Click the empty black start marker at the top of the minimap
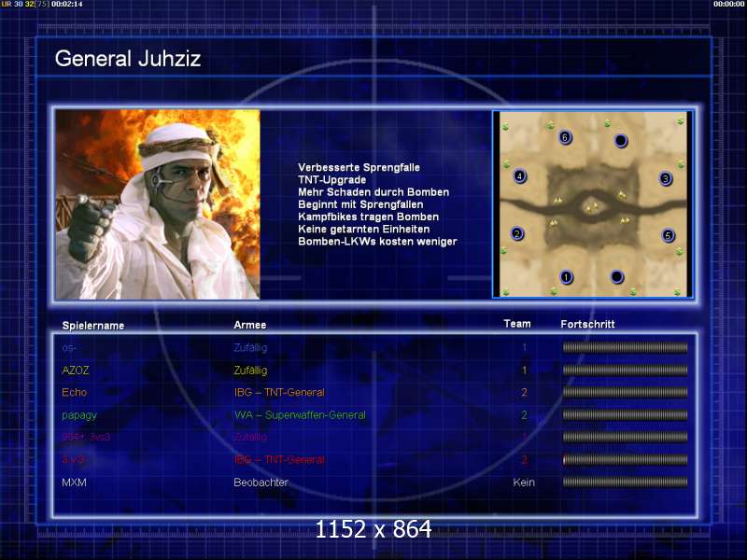 [x=620, y=141]
